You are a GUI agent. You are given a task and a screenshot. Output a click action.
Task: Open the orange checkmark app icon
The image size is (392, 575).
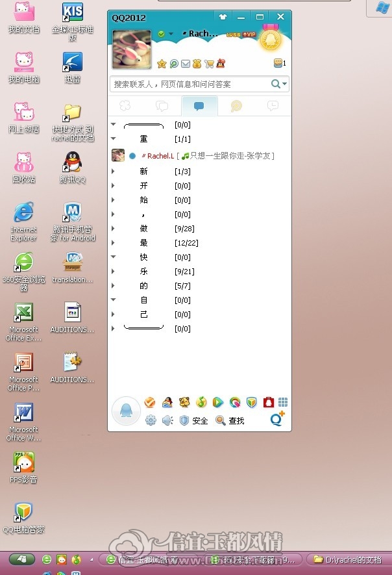(x=149, y=402)
